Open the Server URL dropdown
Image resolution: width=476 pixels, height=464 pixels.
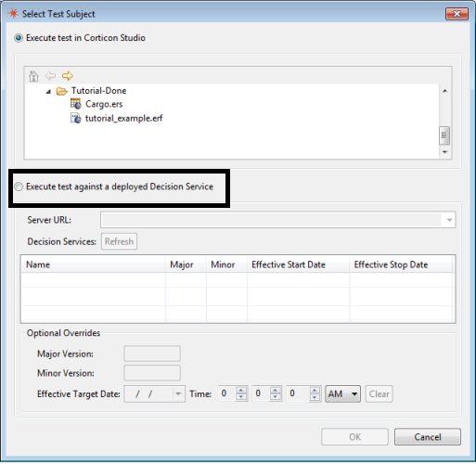click(x=449, y=220)
